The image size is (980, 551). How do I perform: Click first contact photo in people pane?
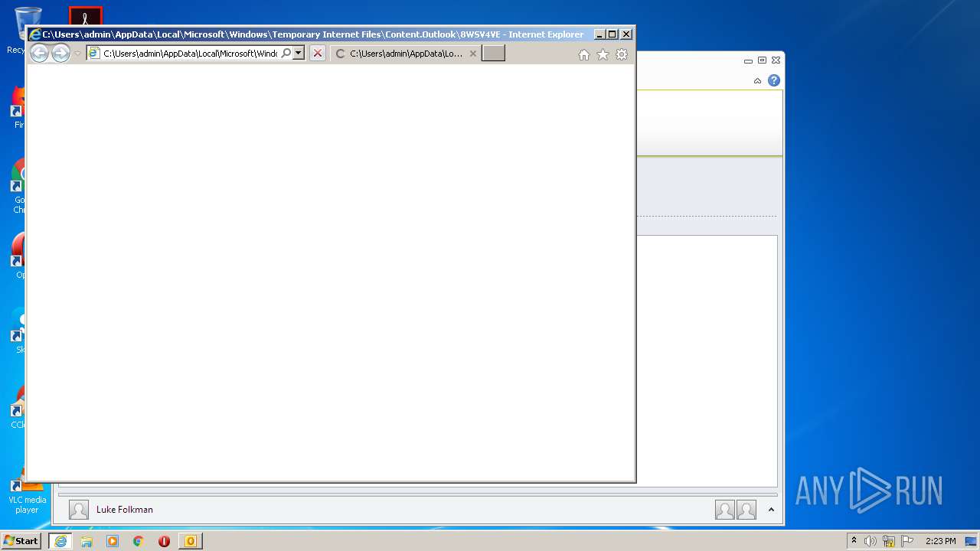725,510
